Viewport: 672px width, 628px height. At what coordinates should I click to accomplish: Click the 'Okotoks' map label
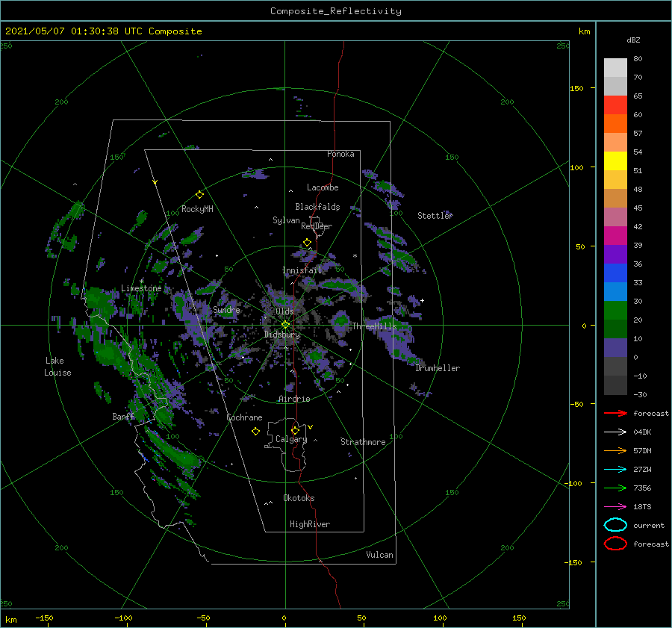[x=299, y=498]
